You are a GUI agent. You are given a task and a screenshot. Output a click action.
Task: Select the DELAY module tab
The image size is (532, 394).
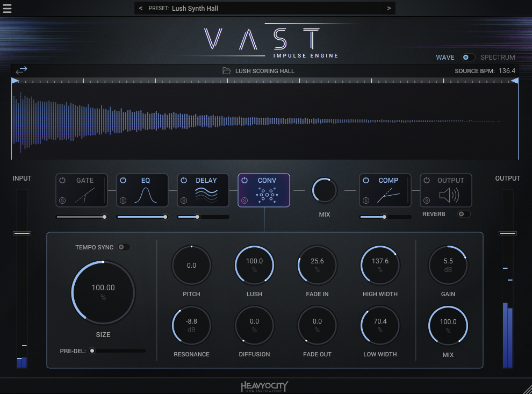[x=206, y=181]
